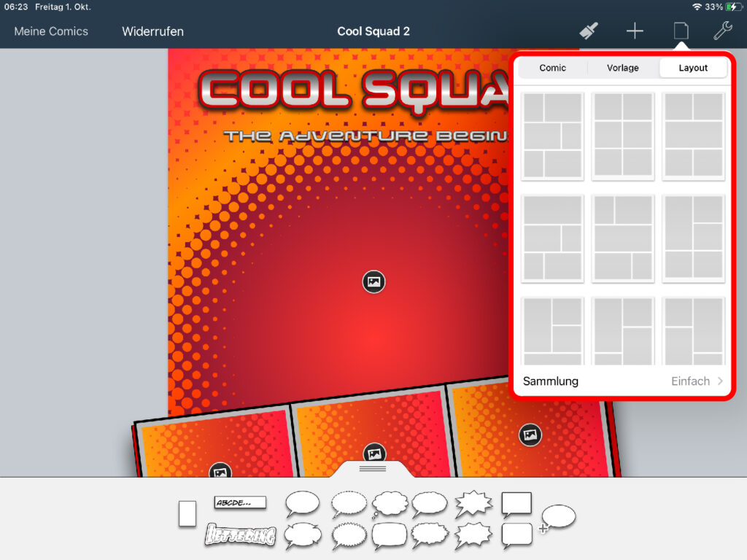Open the wrench settings tool

click(722, 31)
